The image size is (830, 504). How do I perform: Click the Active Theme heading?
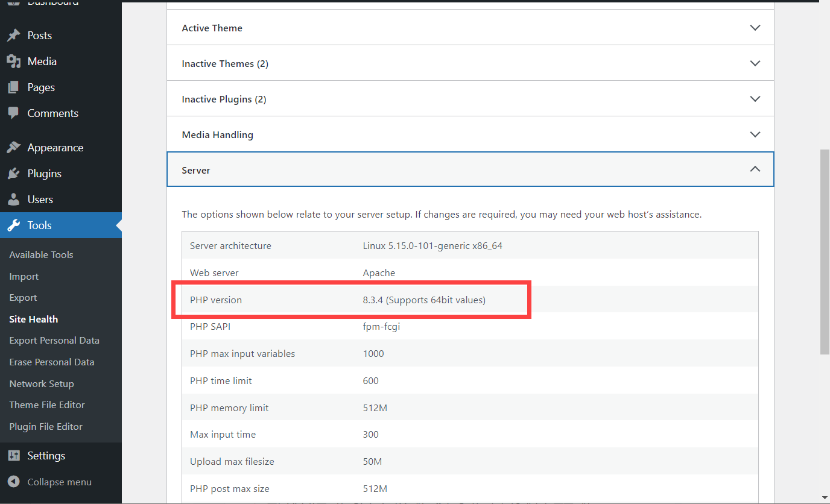[x=212, y=28]
